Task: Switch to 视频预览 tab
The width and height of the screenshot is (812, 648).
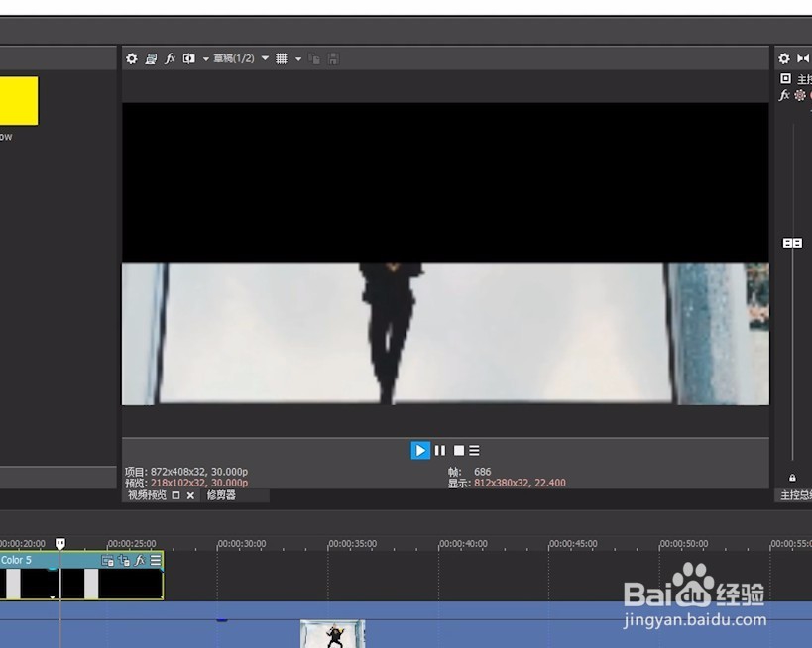Action: [147, 495]
